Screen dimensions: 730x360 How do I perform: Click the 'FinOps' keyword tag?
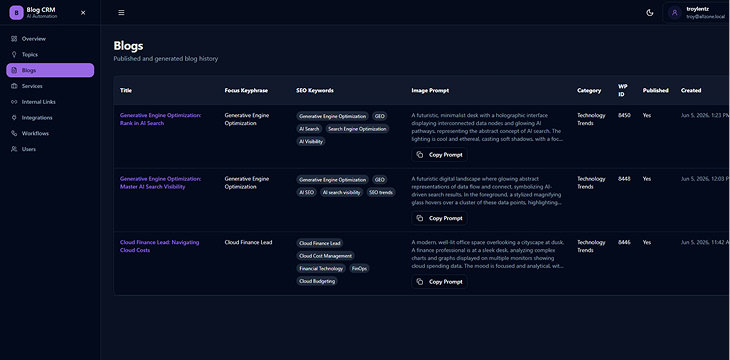click(359, 268)
